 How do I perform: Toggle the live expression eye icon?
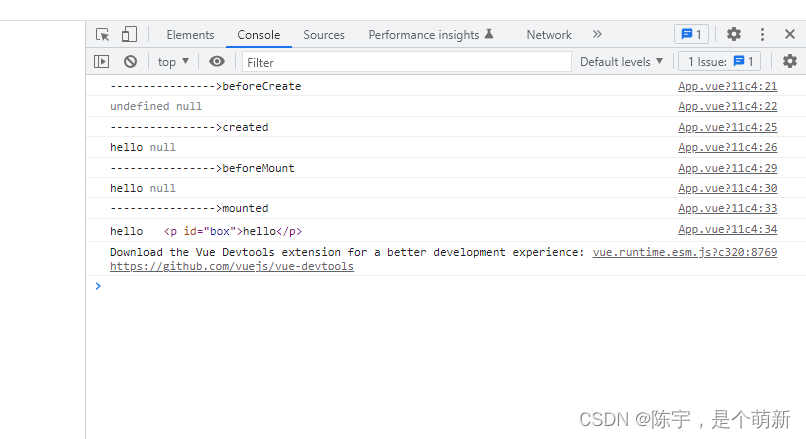pyautogui.click(x=217, y=61)
